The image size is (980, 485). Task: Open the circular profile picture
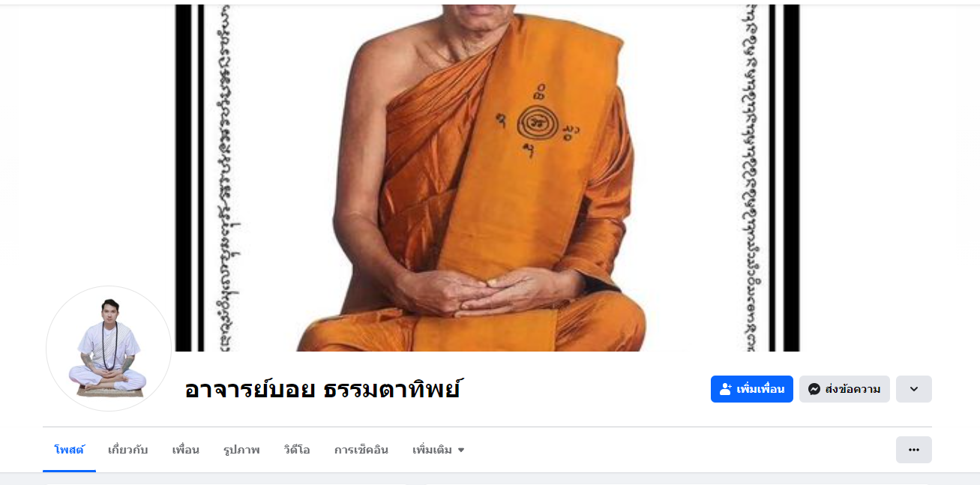(109, 349)
